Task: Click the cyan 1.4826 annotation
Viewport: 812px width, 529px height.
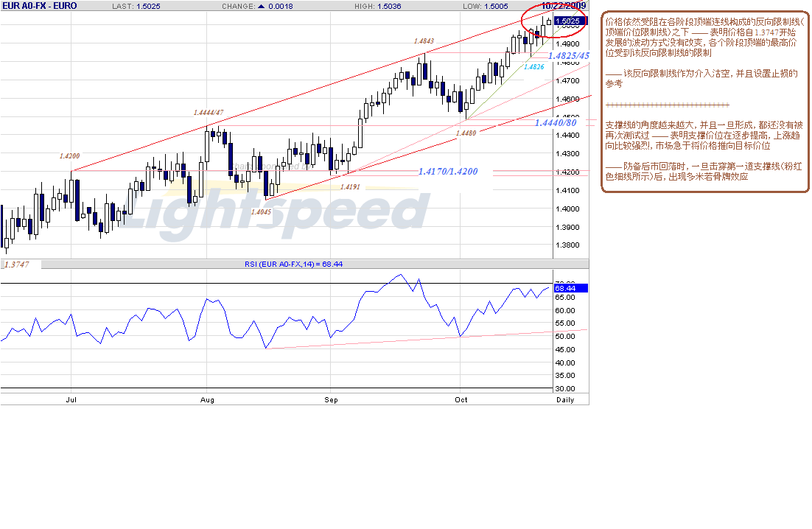Action: (534, 67)
